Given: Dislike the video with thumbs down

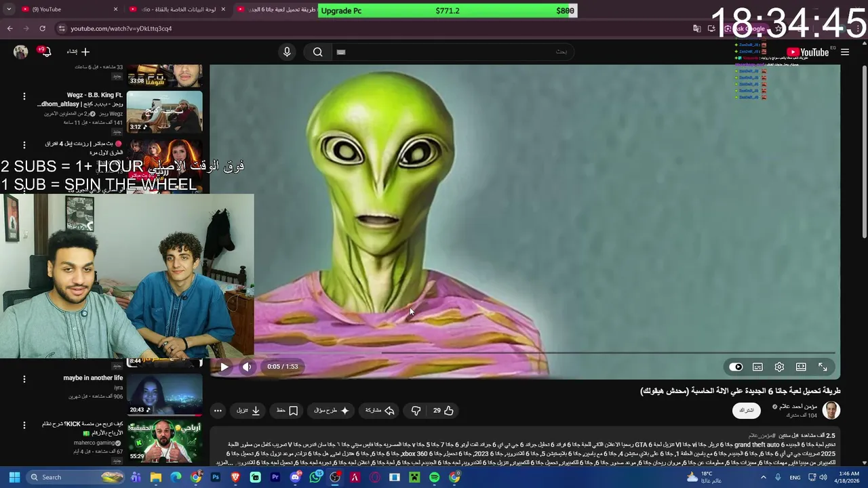Looking at the screenshot, I should [416, 410].
